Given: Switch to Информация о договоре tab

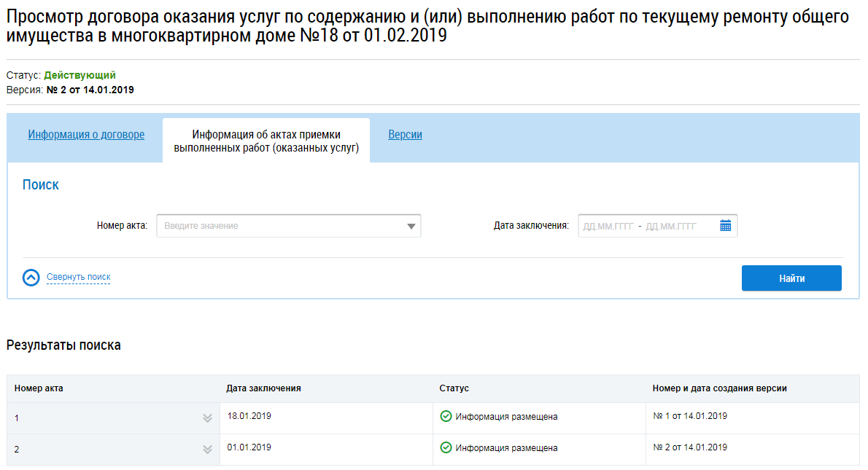Looking at the screenshot, I should click(x=86, y=135).
